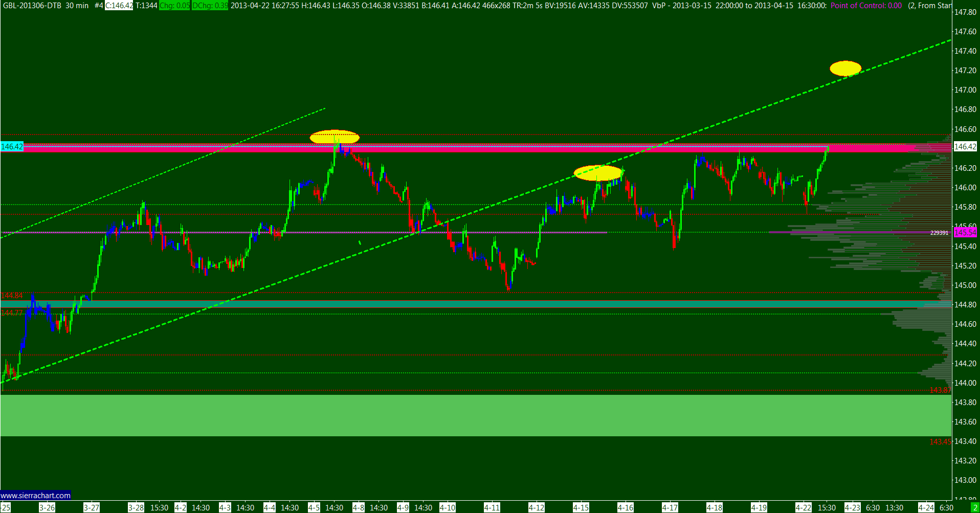Click the 4-17 date on time axis
Screen dimensions: 980x513
(670, 508)
